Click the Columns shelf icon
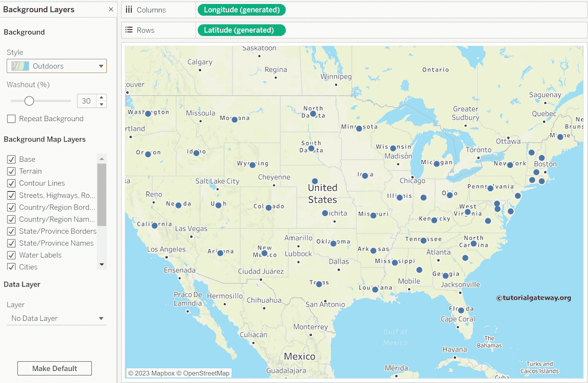The image size is (588, 383). click(129, 10)
